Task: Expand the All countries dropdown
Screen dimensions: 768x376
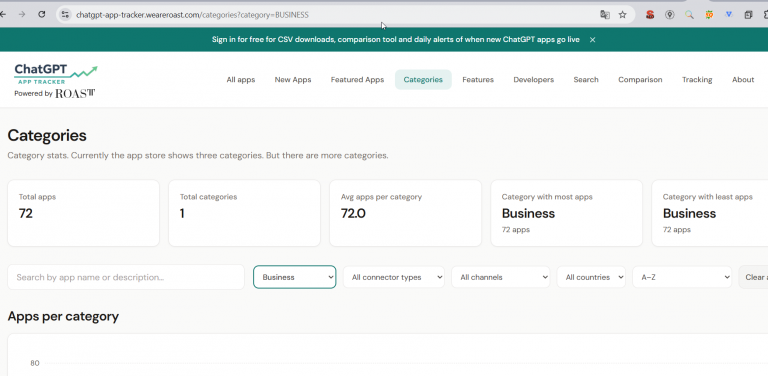Action: click(x=591, y=277)
